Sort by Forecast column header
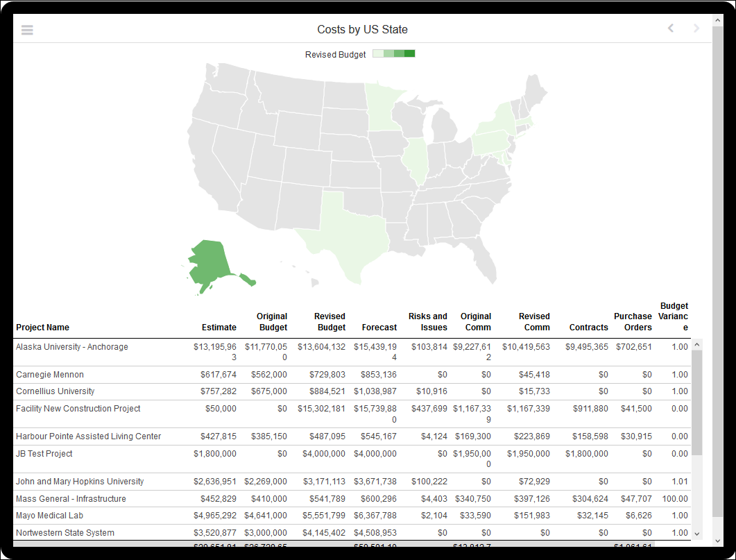This screenshot has width=736, height=560. tap(379, 327)
